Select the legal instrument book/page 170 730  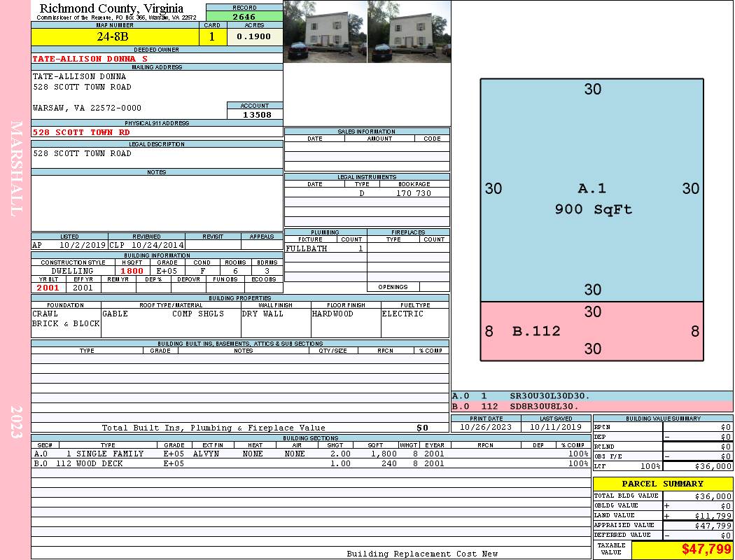click(414, 193)
